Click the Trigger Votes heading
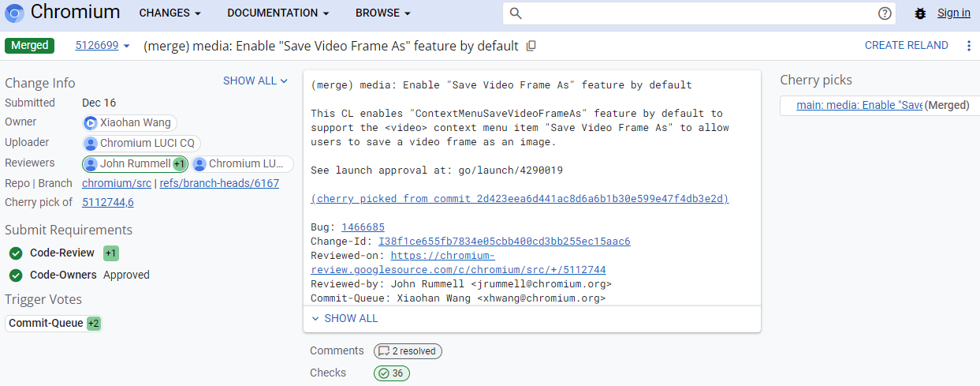Screen dimensions: 980x386 coord(43,299)
